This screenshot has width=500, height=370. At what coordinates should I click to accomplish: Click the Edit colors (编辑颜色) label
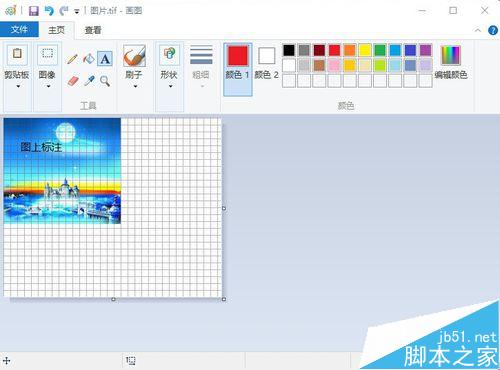pyautogui.click(x=451, y=75)
